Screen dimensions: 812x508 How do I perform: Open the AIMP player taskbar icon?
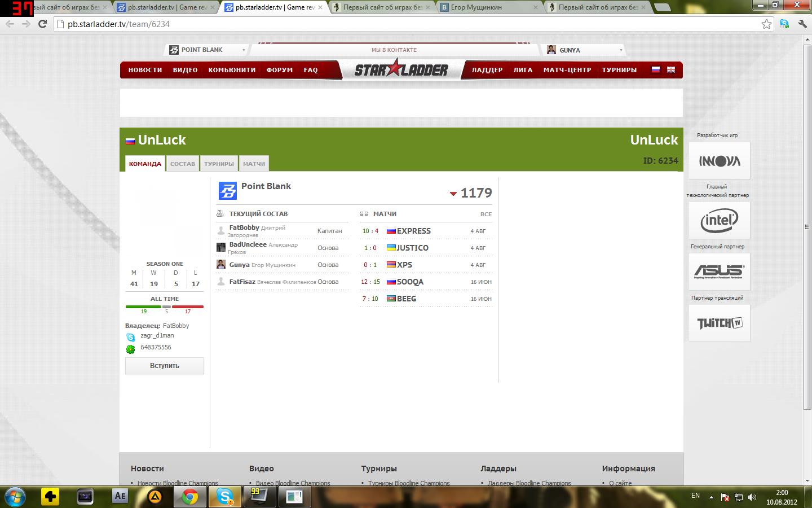(x=155, y=497)
